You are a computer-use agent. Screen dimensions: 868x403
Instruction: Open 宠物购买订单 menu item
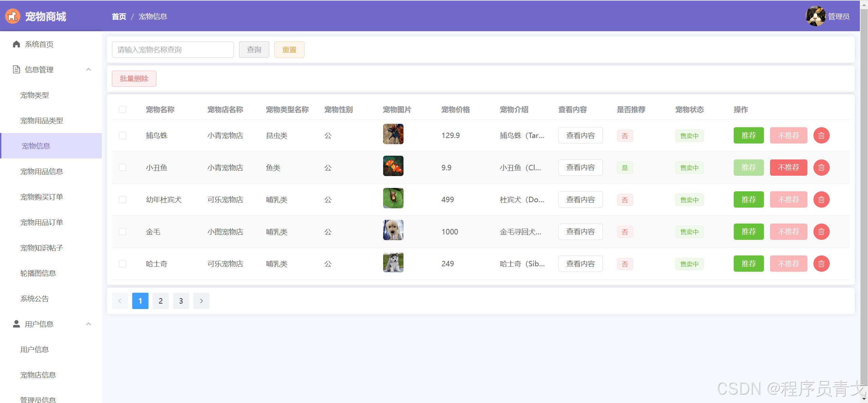coord(42,197)
